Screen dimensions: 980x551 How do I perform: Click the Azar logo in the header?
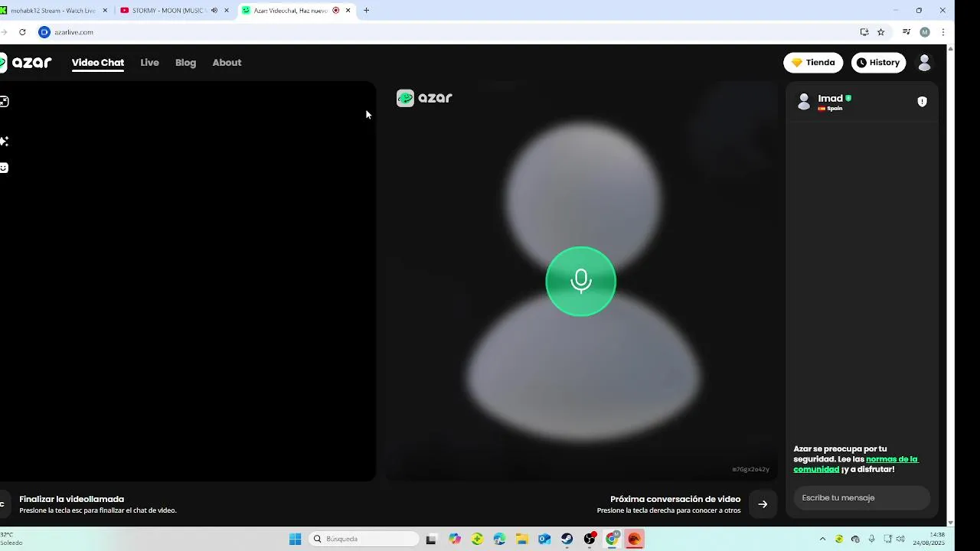(x=25, y=63)
